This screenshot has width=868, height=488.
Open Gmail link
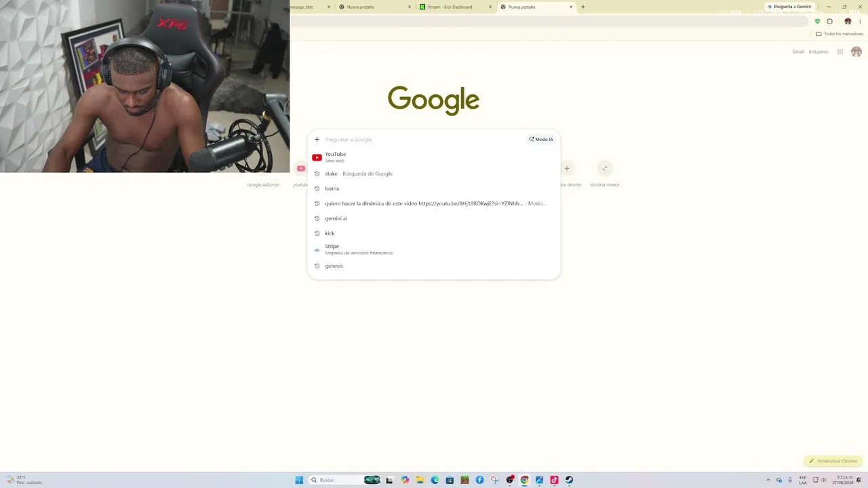(798, 52)
